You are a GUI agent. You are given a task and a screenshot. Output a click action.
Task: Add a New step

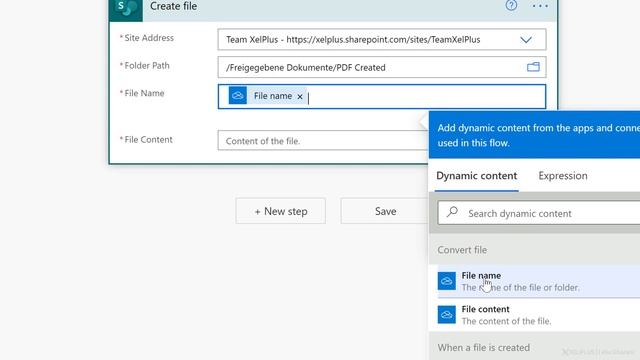pos(280,211)
